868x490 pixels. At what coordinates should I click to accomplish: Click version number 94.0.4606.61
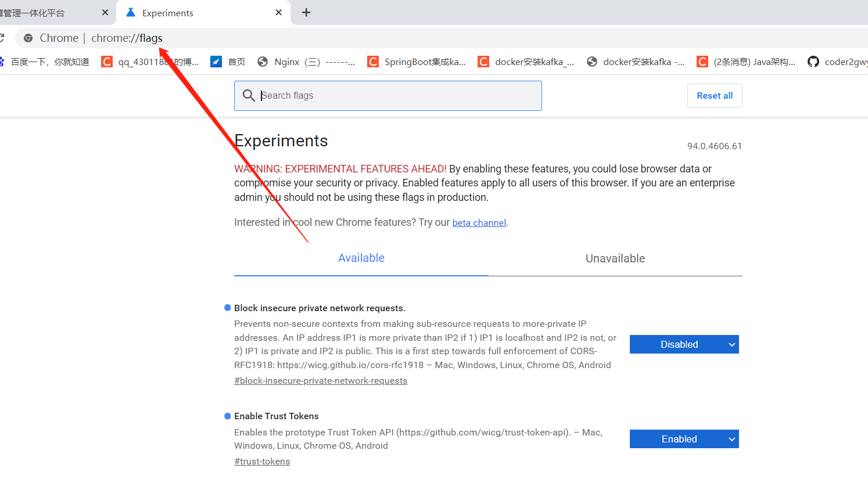(715, 146)
